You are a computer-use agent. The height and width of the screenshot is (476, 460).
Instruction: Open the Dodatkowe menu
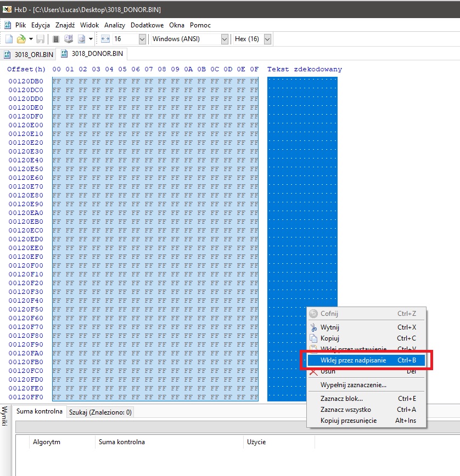click(147, 25)
